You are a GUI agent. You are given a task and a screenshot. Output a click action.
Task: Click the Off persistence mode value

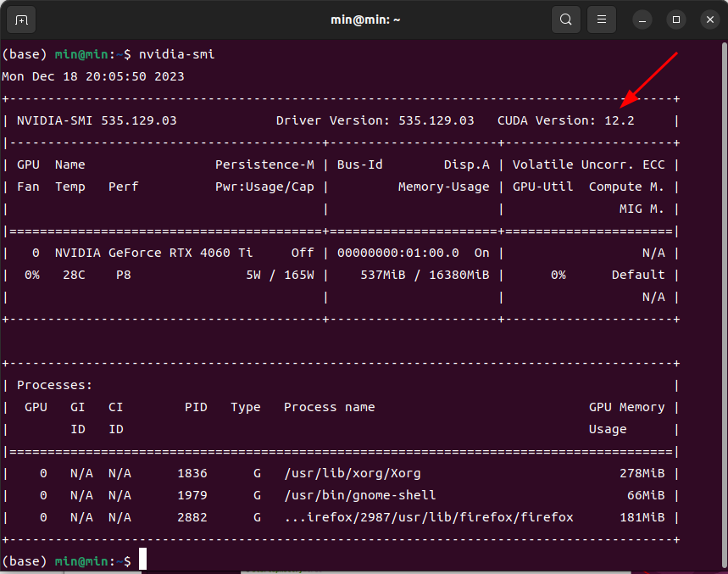[x=303, y=254]
